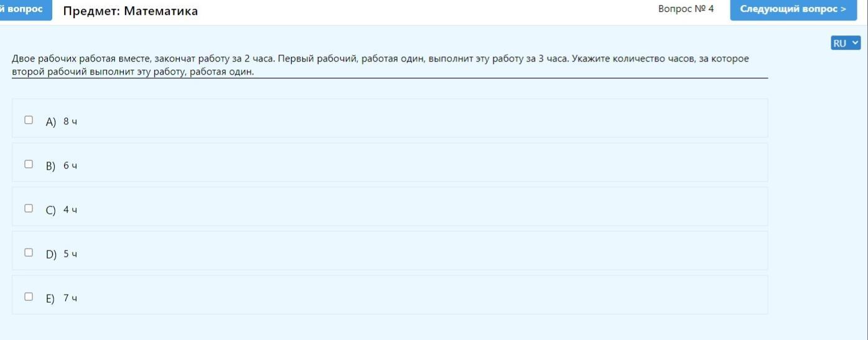The image size is (868, 340).
Task: Tick the checkbox for option E
Action: click(x=29, y=296)
